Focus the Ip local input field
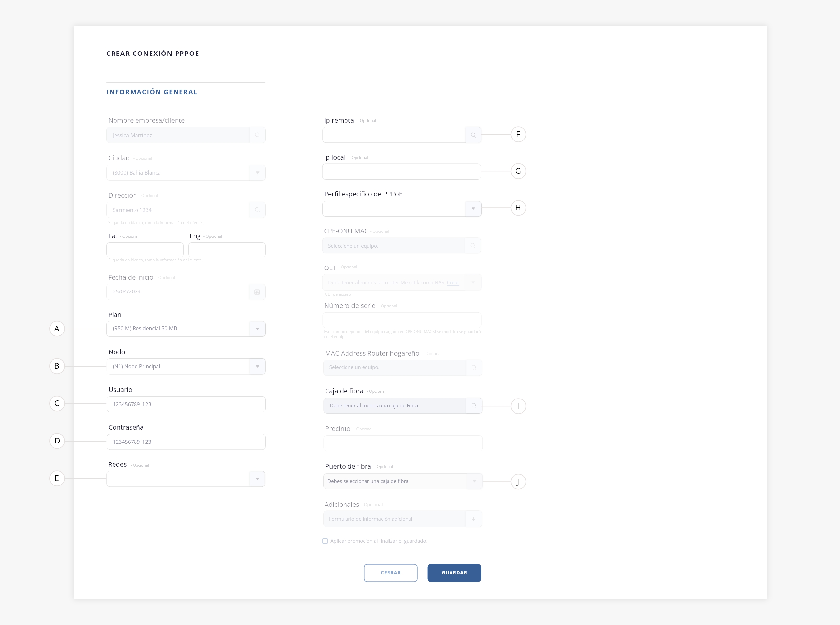840x625 pixels. 401,172
